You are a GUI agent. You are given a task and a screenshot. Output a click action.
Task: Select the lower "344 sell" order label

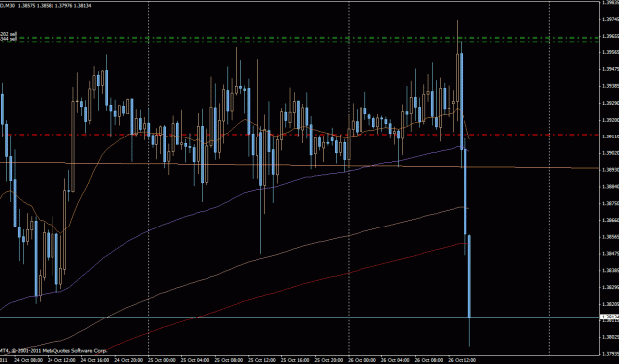(8, 39)
